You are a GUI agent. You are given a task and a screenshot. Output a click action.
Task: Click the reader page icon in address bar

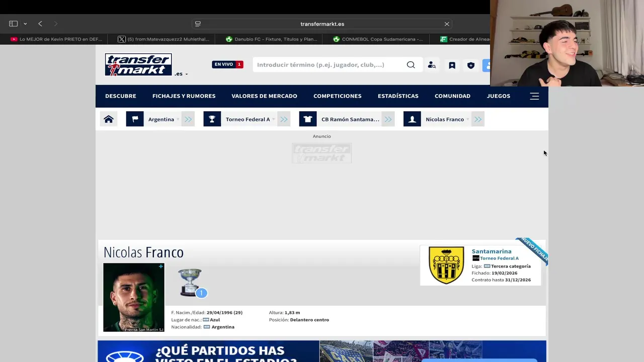[x=198, y=24]
